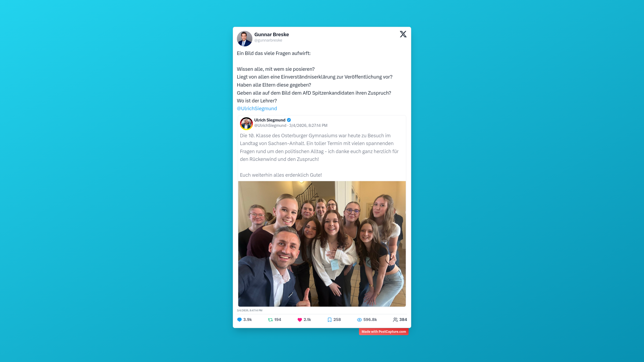This screenshot has height=362, width=644.
Task: Click the Gunnar Breske display name
Action: pos(272,34)
